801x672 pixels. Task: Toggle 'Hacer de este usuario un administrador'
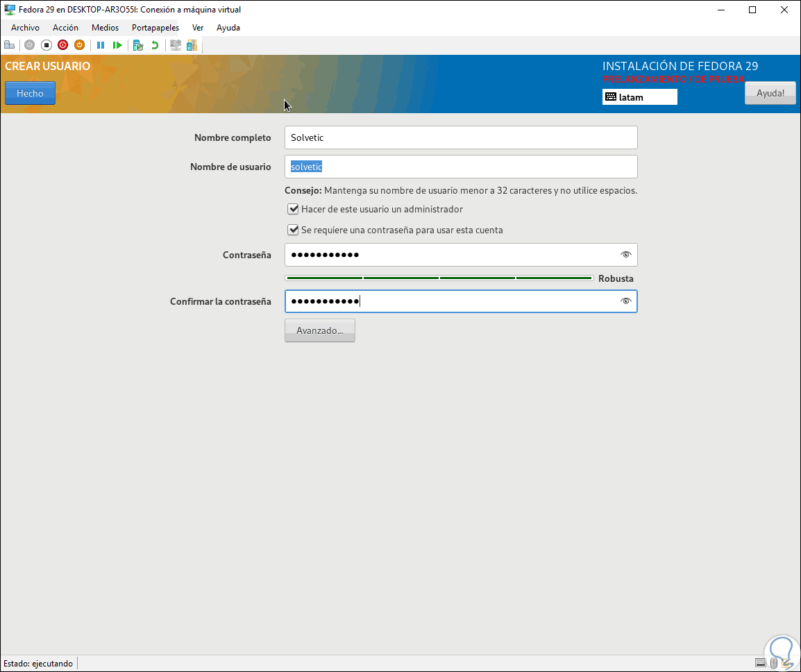pyautogui.click(x=293, y=209)
